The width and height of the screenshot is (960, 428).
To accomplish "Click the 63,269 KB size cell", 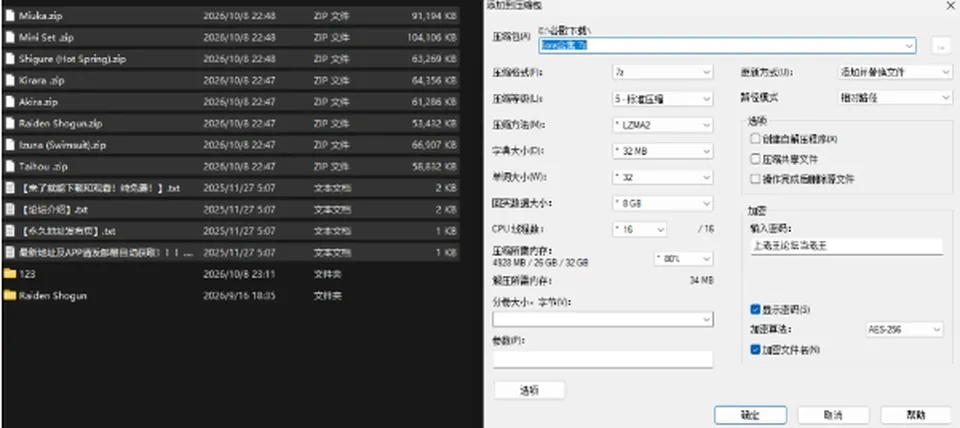I will 434,59.
